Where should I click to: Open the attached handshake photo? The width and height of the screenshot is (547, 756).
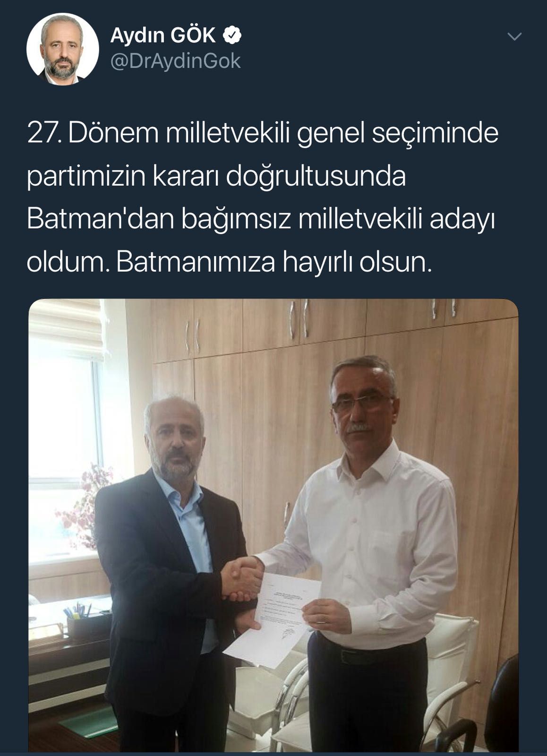click(273, 525)
